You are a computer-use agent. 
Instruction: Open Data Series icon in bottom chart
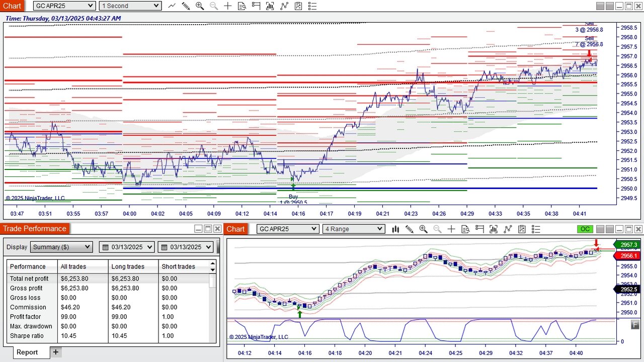click(494, 229)
